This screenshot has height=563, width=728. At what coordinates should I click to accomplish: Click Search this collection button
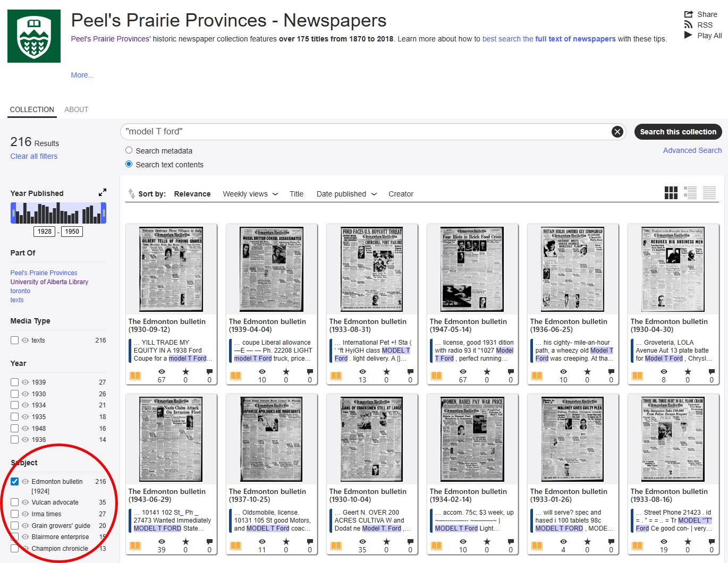pyautogui.click(x=678, y=132)
